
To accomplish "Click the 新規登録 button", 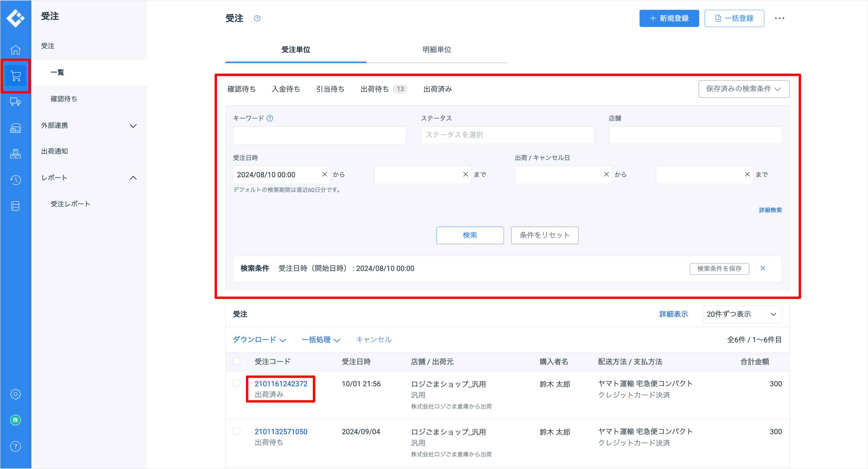I will (x=669, y=18).
